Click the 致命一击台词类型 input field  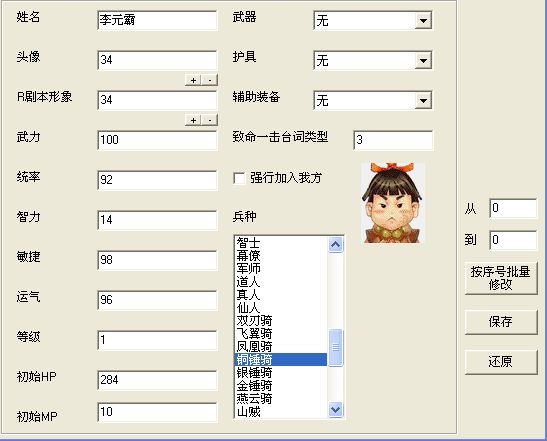393,140
